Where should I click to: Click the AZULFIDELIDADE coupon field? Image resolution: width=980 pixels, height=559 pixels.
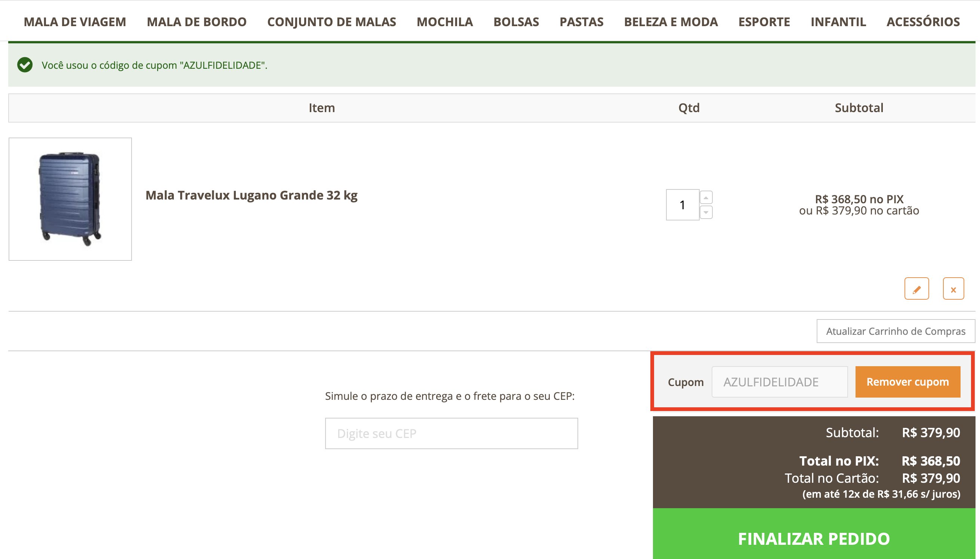click(x=780, y=382)
